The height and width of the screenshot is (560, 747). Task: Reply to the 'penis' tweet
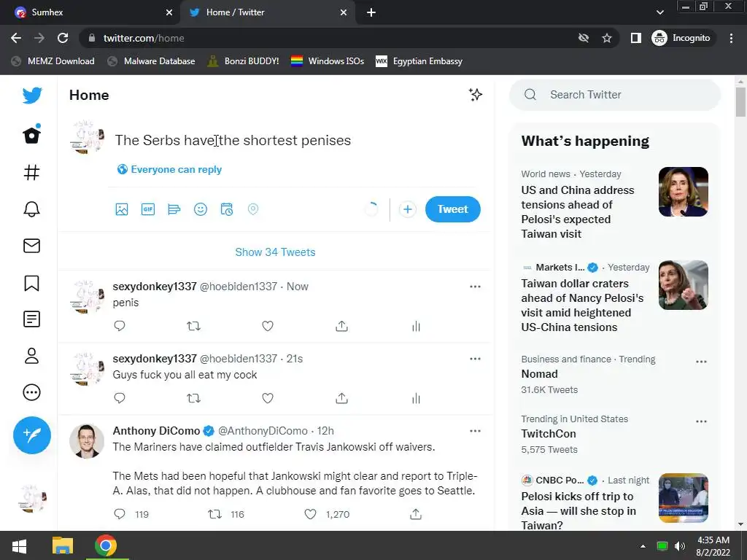point(120,326)
